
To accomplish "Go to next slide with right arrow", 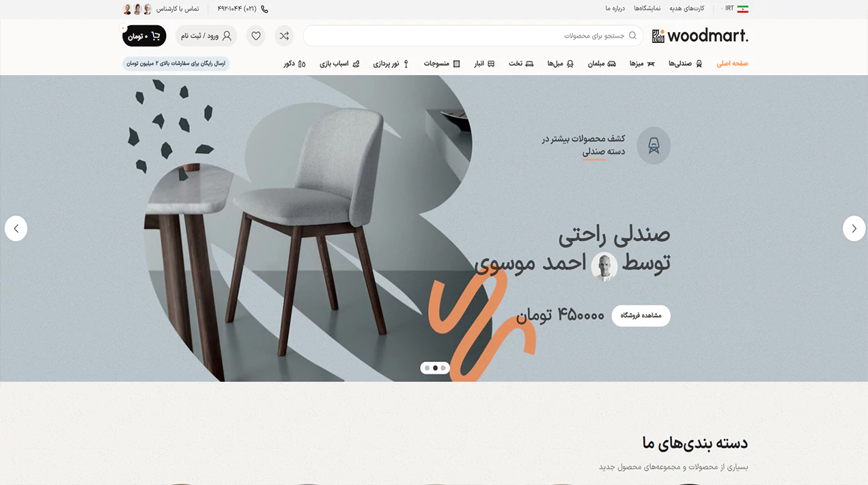I will pyautogui.click(x=854, y=228).
